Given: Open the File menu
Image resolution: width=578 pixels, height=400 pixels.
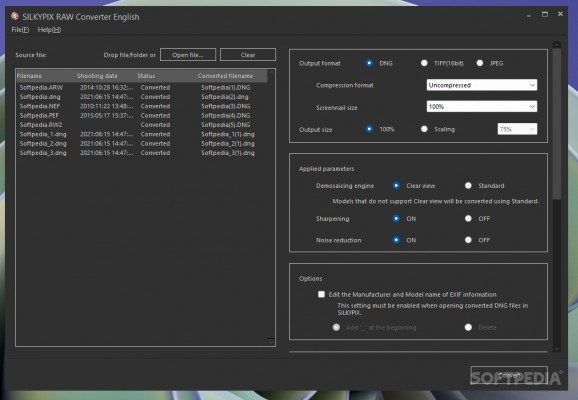Looking at the screenshot, I should tap(20, 30).
